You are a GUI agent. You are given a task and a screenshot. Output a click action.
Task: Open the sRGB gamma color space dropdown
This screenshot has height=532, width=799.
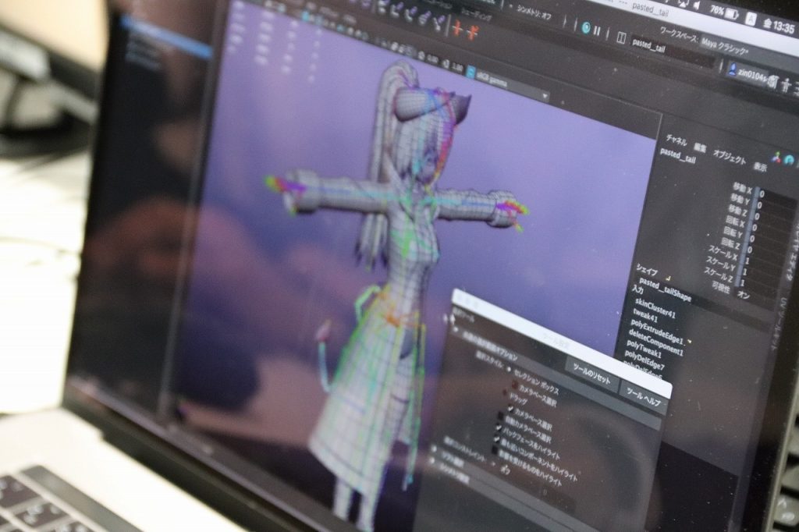(x=512, y=84)
